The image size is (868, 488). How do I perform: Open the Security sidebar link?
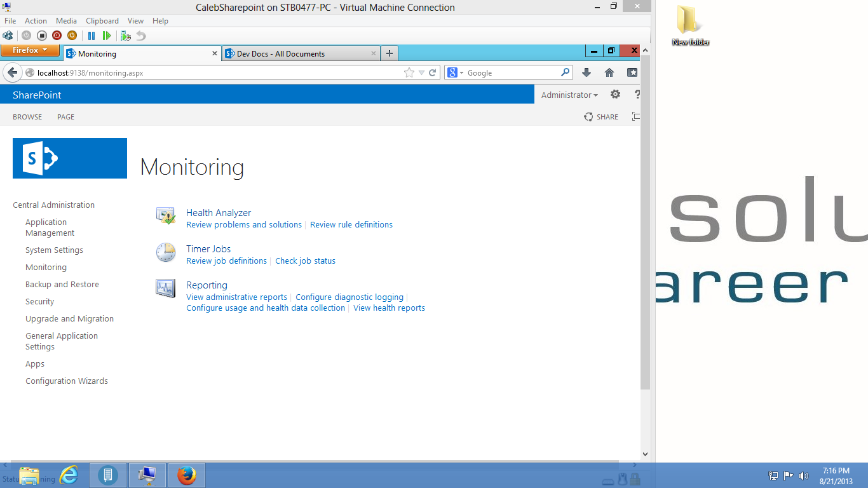39,302
